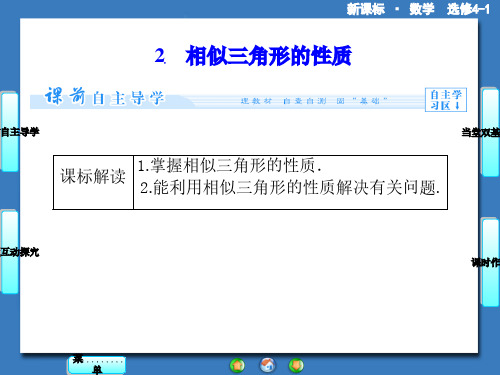Click the down arrow inside 自主学习区 box
This screenshot has height=375, width=500.
457,106
